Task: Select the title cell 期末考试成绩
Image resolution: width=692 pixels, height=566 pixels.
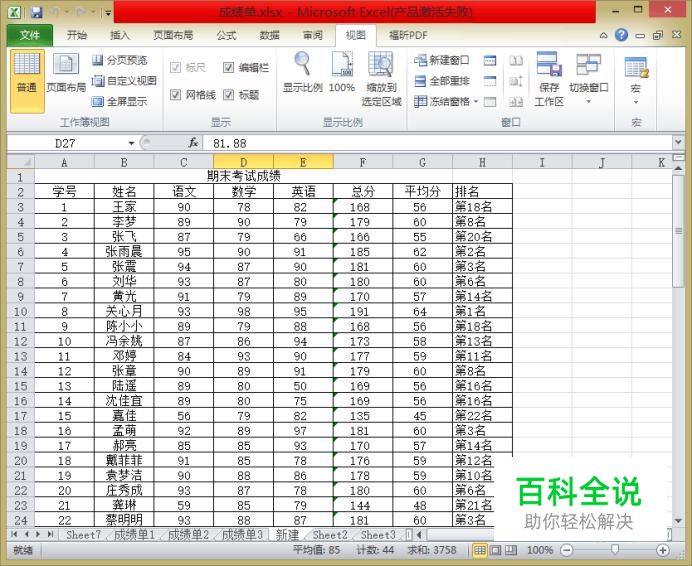Action: [243, 176]
